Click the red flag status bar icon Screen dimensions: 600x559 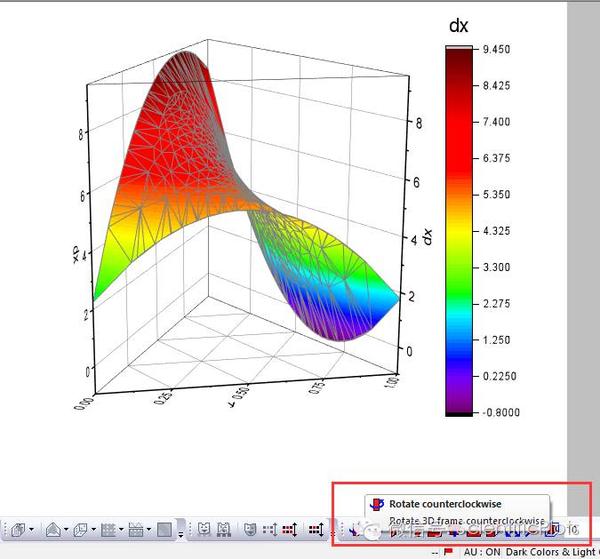(448, 552)
